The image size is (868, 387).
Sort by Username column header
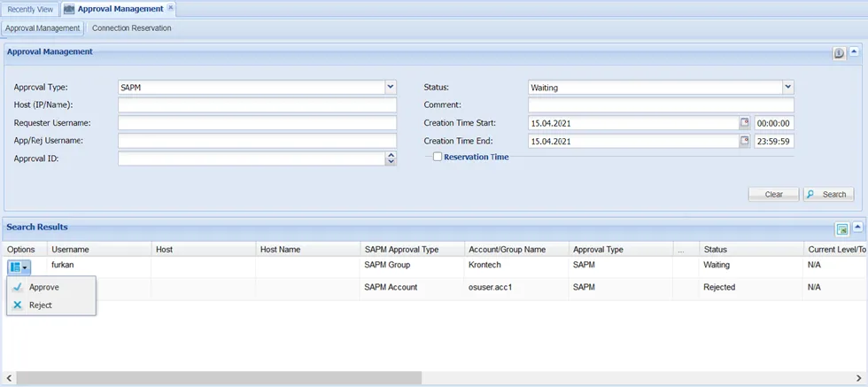pos(99,249)
